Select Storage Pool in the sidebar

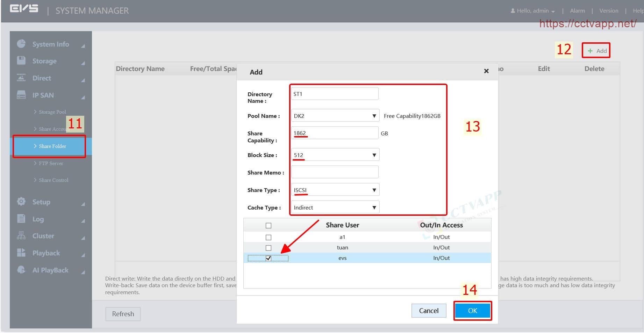pos(52,112)
